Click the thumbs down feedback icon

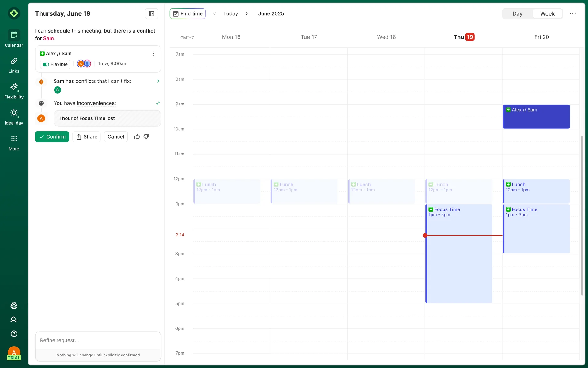(146, 136)
